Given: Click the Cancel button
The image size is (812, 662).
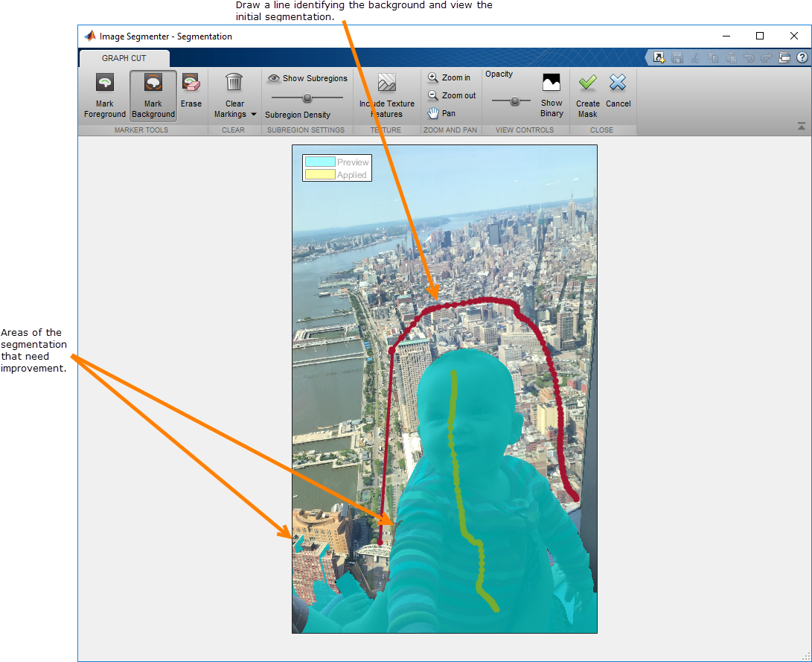Looking at the screenshot, I should pyautogui.click(x=618, y=93).
